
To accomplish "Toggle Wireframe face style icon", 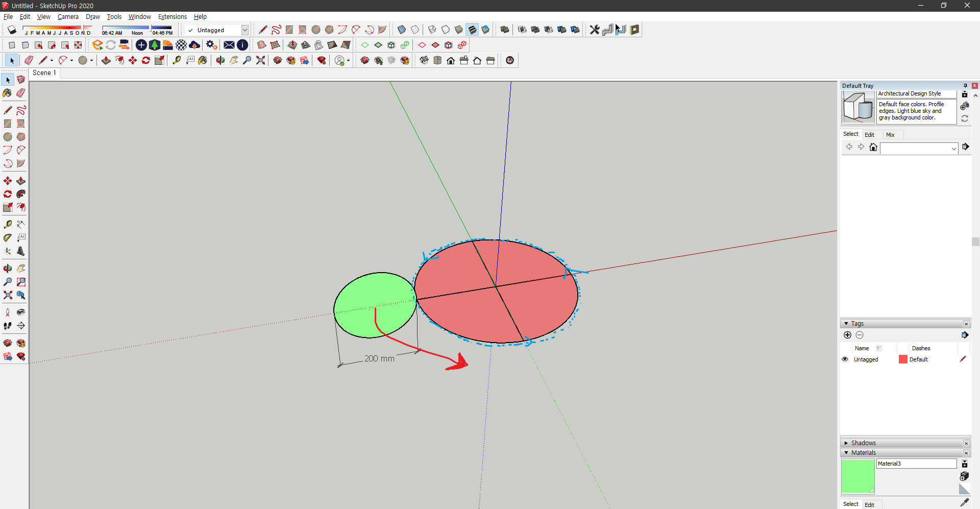I will point(432,30).
